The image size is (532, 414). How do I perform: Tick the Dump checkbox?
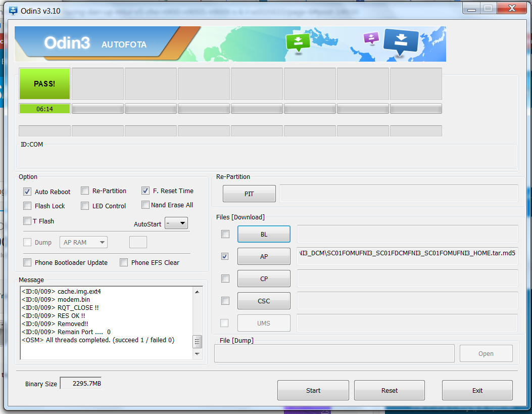coord(27,242)
